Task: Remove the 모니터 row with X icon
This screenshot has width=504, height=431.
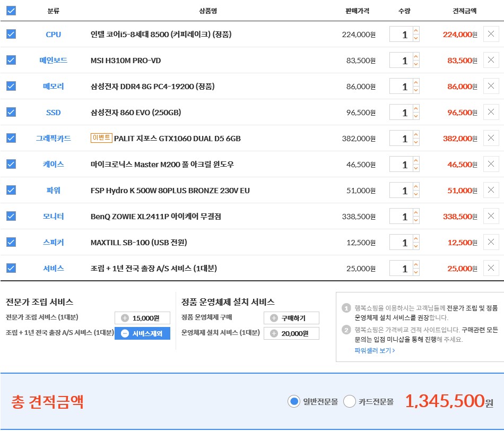Action: coord(491,216)
